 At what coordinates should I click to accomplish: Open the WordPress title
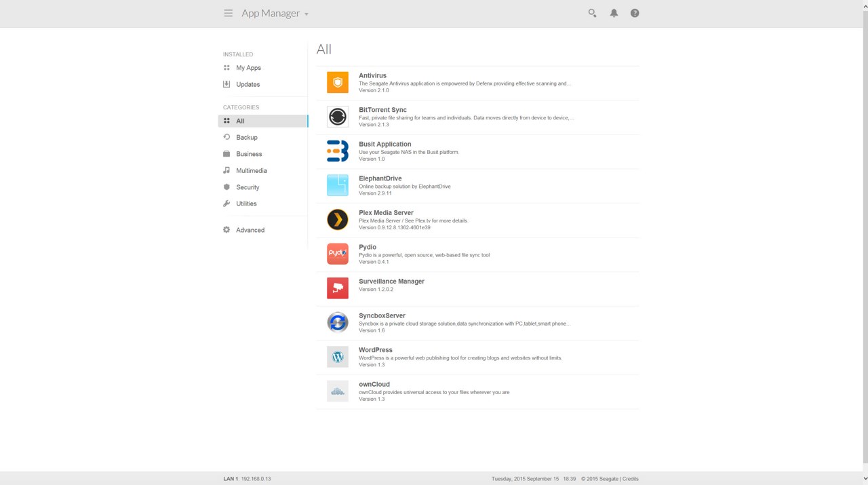tap(376, 350)
